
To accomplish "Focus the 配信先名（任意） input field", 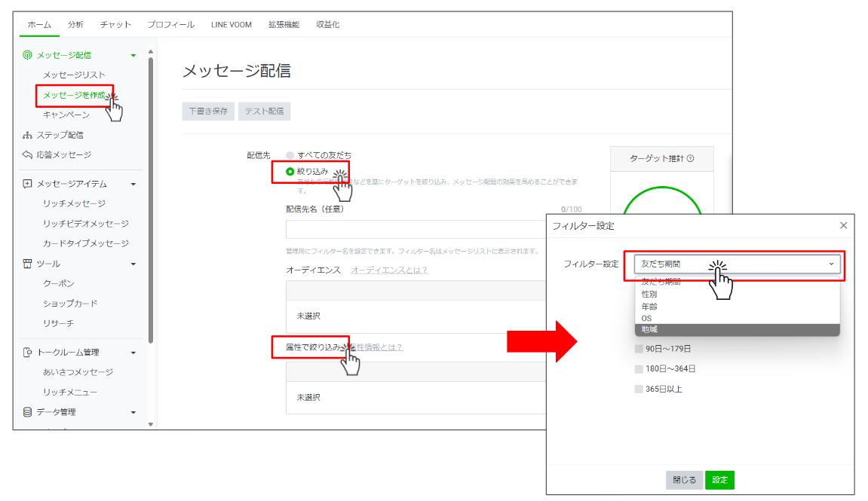I will tap(416, 229).
